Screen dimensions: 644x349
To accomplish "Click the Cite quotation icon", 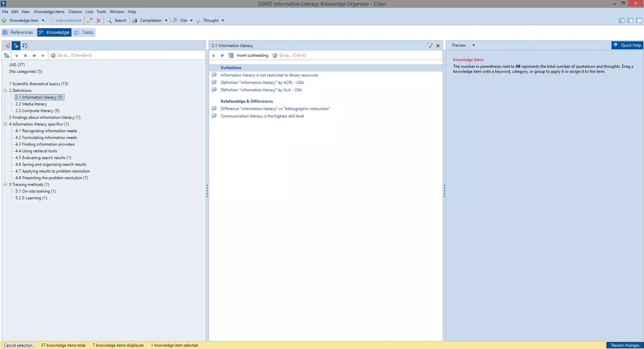I will [x=175, y=21].
